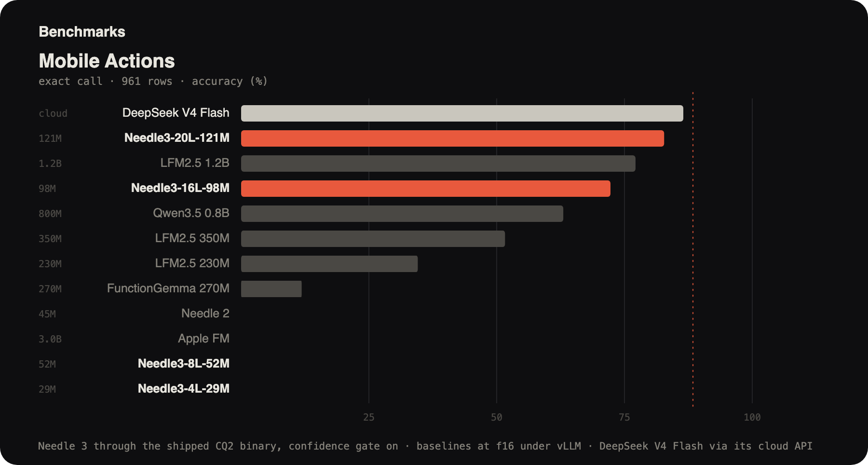Select the "50" x-axis tick label

click(497, 417)
